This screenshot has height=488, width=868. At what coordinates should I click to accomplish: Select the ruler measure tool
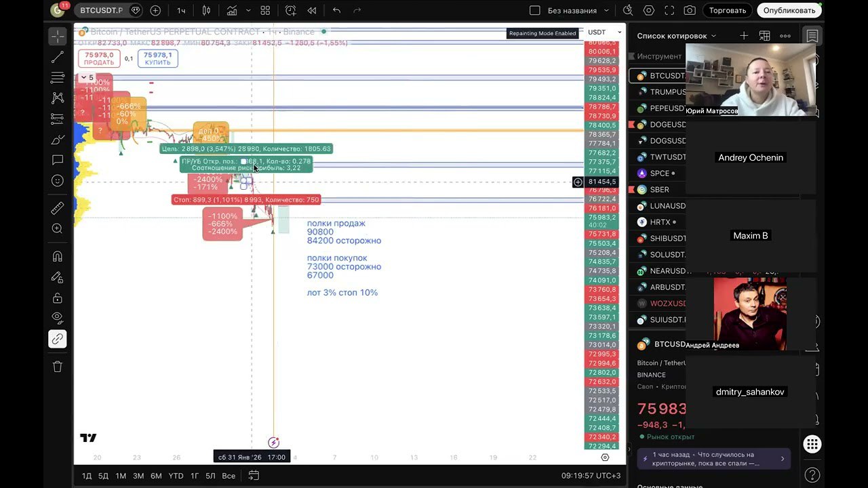point(58,208)
